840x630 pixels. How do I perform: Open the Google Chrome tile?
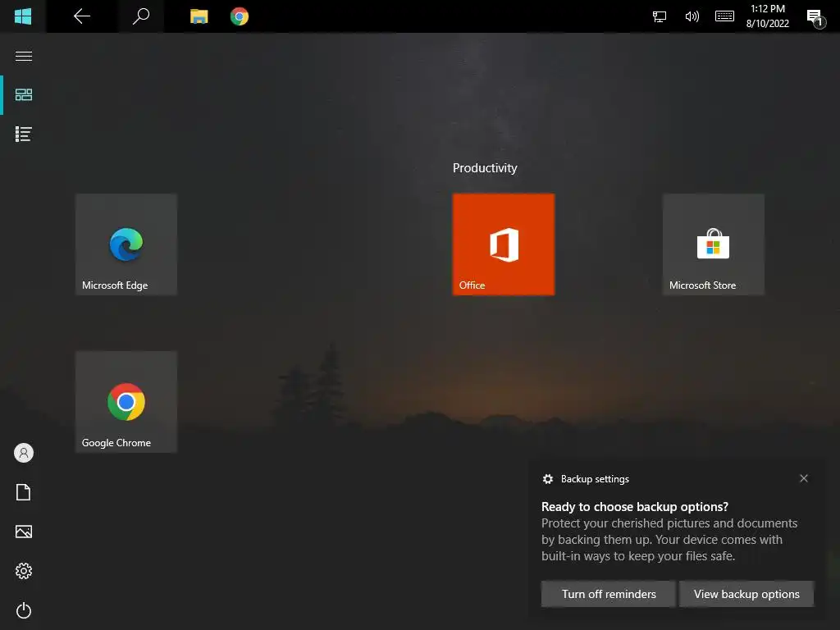pos(126,402)
